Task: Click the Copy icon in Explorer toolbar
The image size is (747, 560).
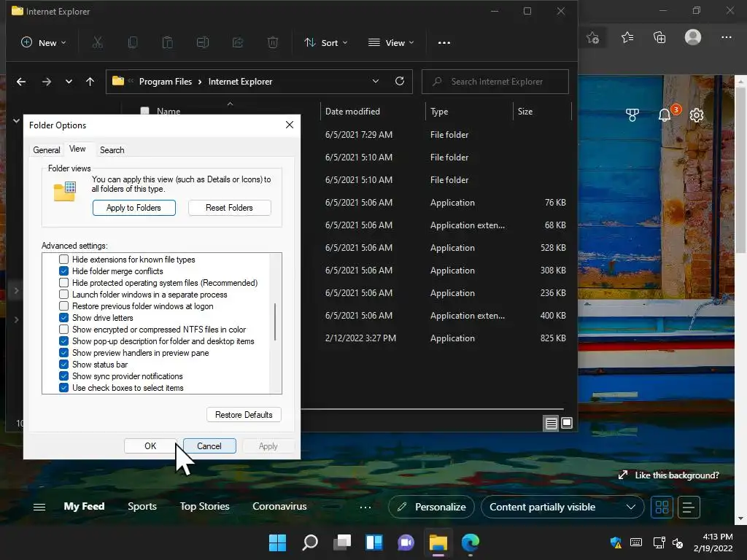Action: coord(133,42)
